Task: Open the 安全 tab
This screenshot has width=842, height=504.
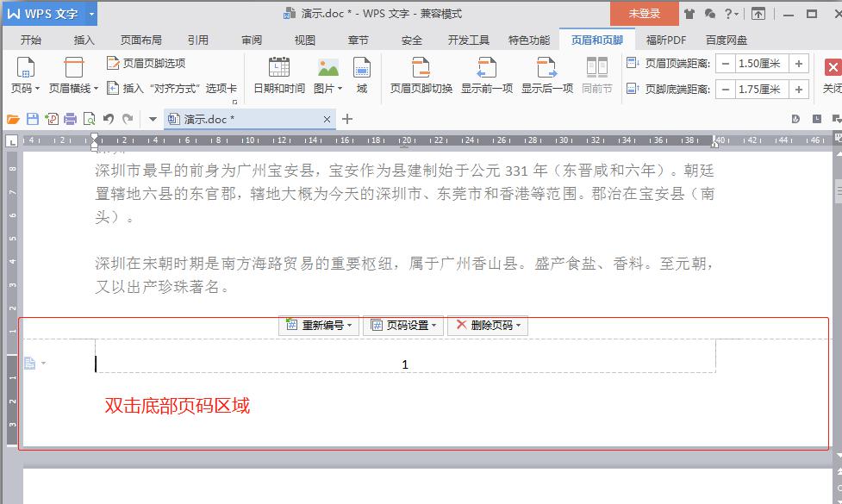Action: point(411,40)
